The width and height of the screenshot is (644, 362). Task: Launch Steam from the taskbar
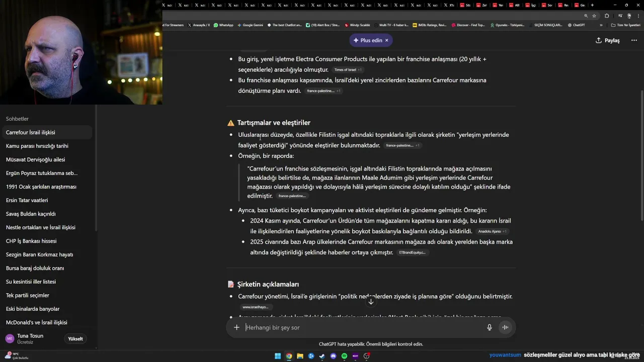click(322, 356)
